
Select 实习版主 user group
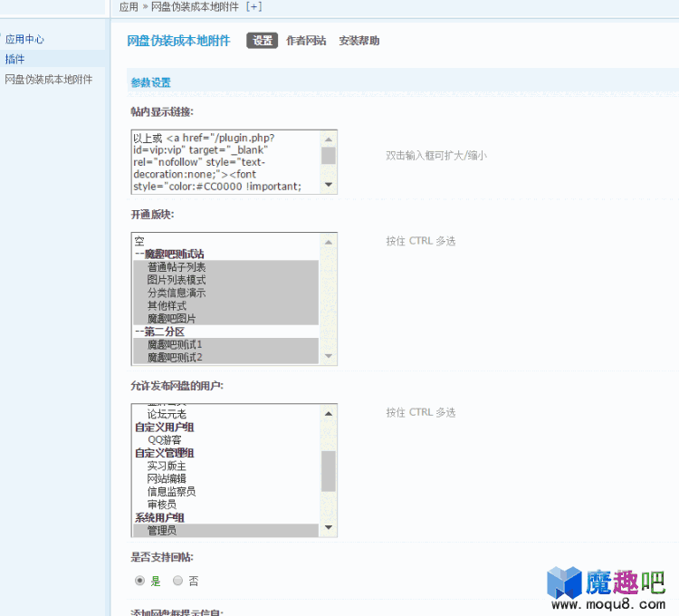coord(225,467)
